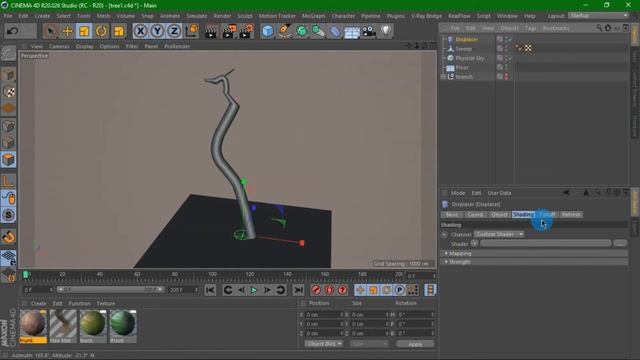Open the Layout Startup dropdown
Image resolution: width=640 pixels, height=360 pixels.
click(598, 16)
